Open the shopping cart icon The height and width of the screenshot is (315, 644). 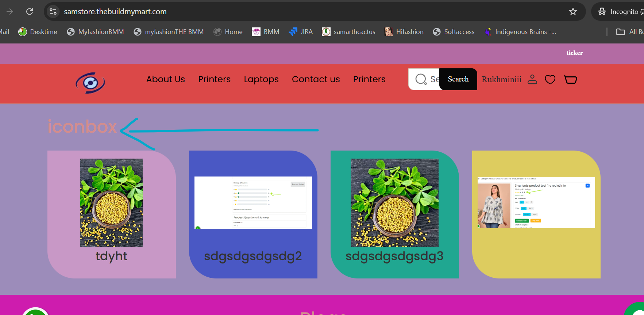coord(571,79)
